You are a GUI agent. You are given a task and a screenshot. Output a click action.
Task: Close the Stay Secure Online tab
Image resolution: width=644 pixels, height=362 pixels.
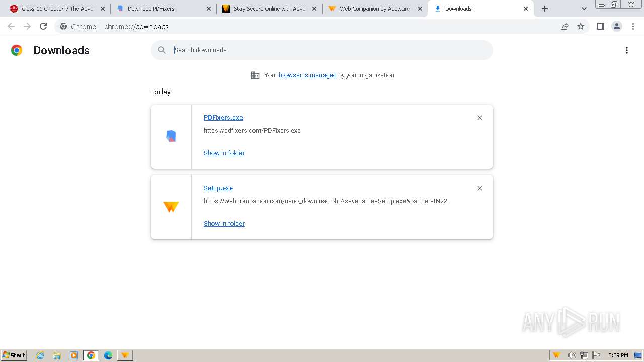[x=314, y=9]
